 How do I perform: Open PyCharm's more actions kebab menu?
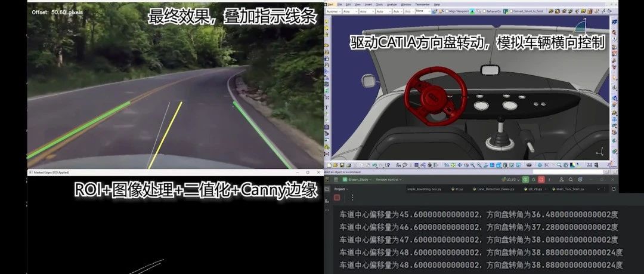pyautogui.click(x=549, y=179)
